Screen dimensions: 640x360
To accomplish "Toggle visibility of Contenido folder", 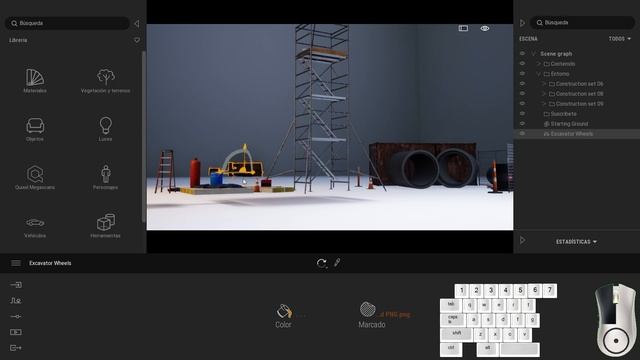I will (x=522, y=64).
